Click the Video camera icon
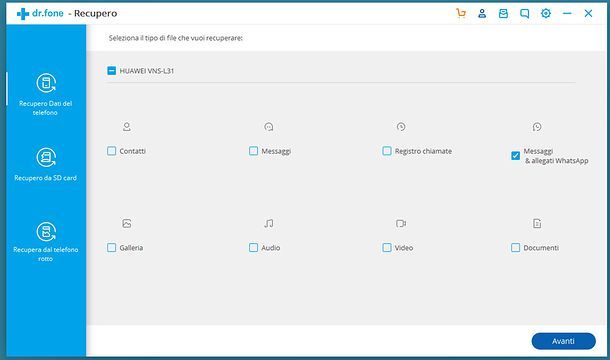 (401, 223)
